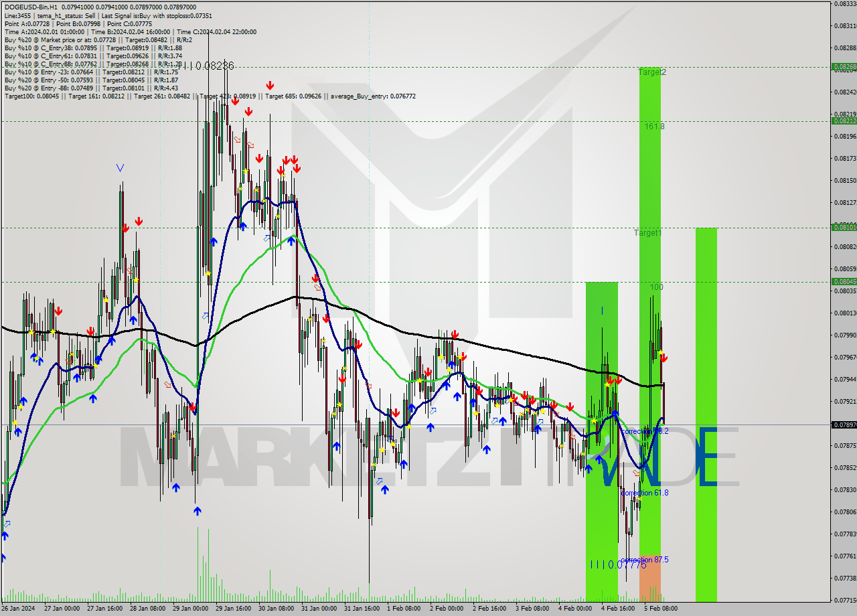Click the 0.07806 price scale value
Image resolution: width=857 pixels, height=616 pixels.
pyautogui.click(x=846, y=512)
